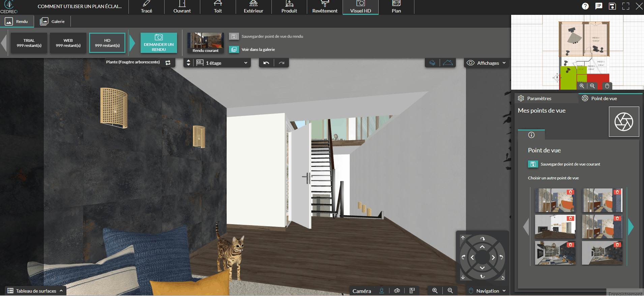Click the left gray arrow beside TRIAL

(4, 43)
